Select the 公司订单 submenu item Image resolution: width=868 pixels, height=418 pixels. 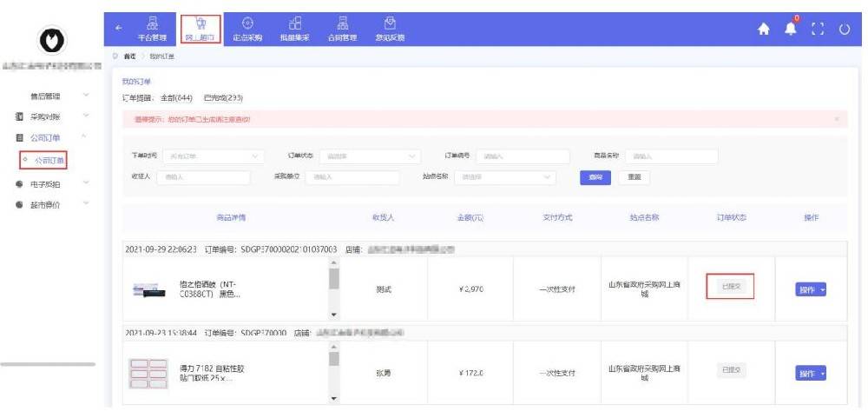coord(49,160)
